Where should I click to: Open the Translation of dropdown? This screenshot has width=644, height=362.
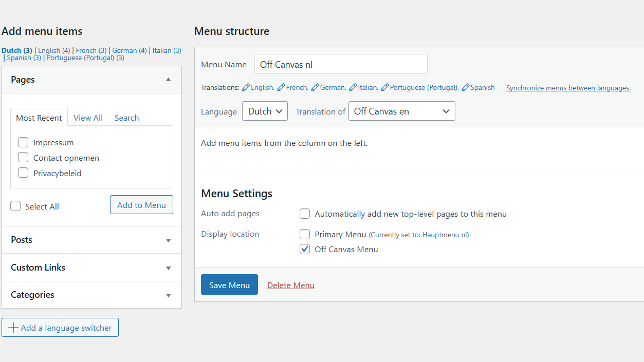402,111
